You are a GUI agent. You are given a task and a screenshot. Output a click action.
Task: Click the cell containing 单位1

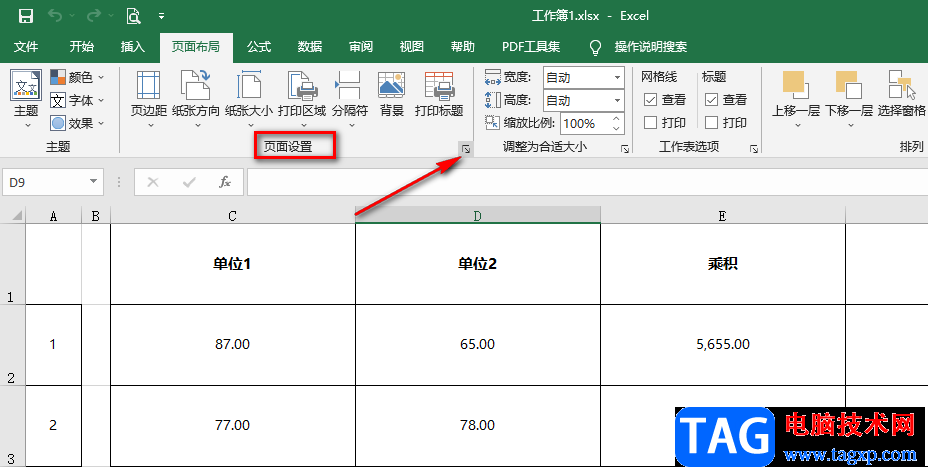233,264
